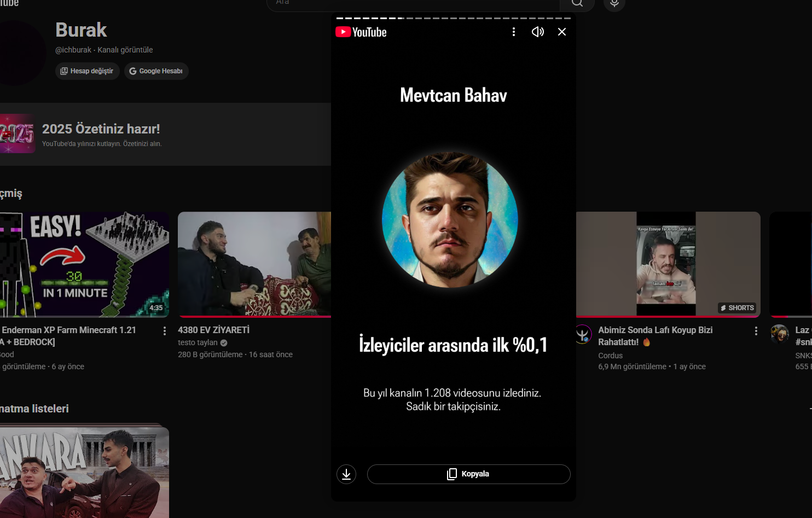Download the Recap card image

[346, 474]
